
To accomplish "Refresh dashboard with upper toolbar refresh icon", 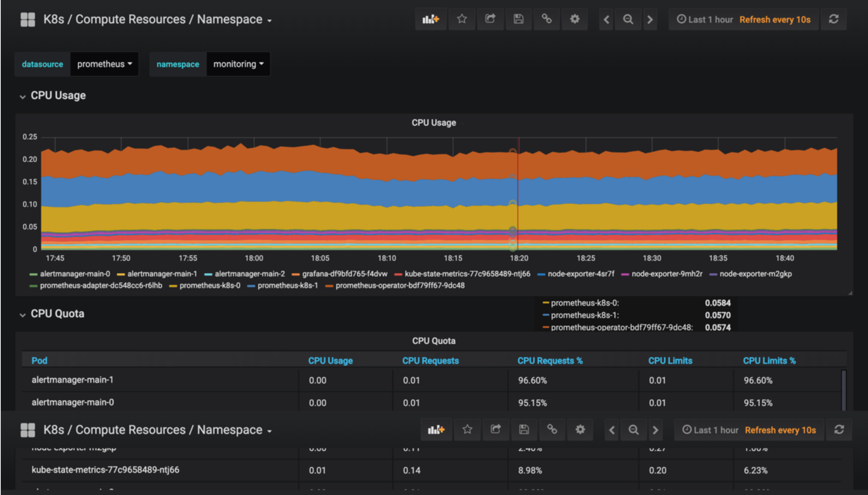I will point(834,19).
